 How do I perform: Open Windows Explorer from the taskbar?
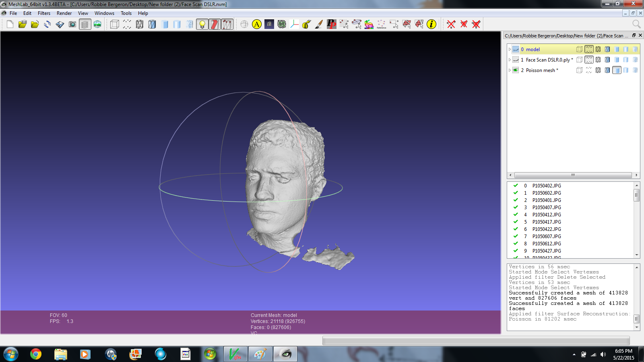[61, 354]
